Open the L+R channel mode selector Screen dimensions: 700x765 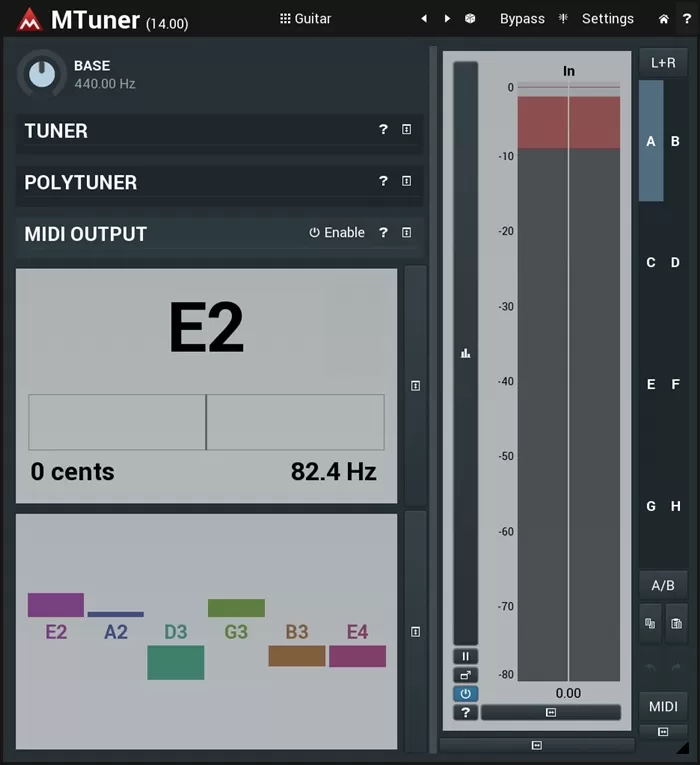click(x=663, y=62)
